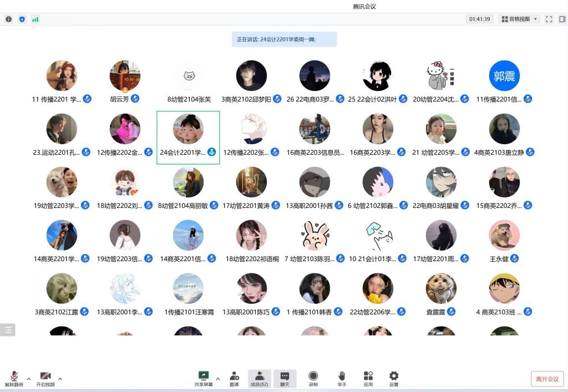The image size is (568, 392).
Task: Expand audio options arrow beside 解除静音
Action: (29, 379)
